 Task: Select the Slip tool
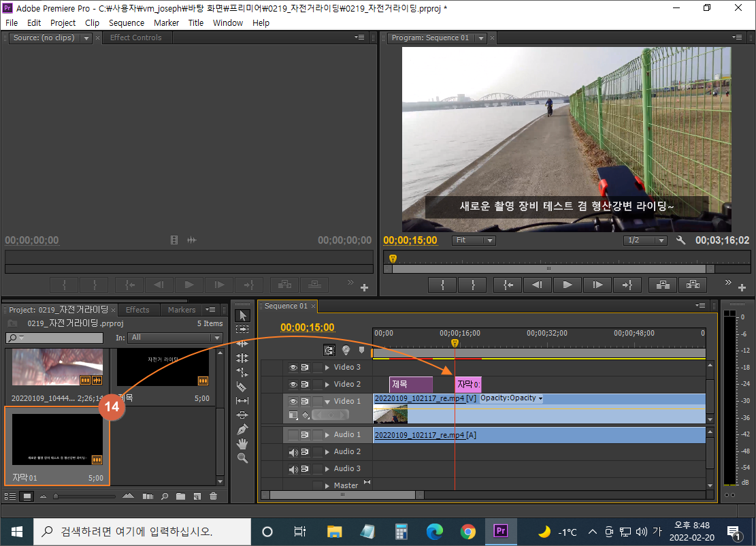pos(242,401)
